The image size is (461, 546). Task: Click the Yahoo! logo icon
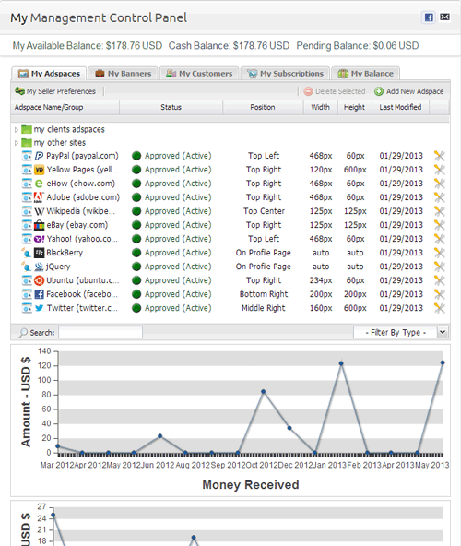39,239
